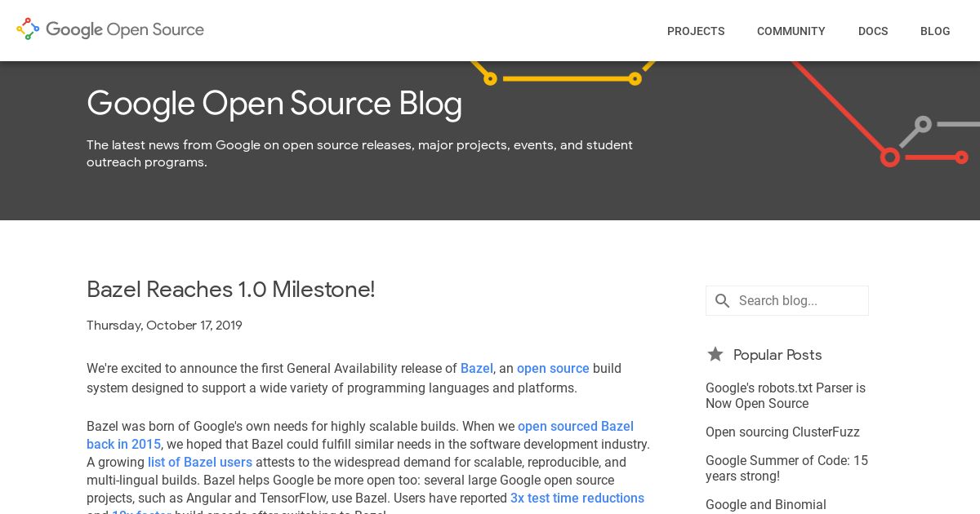This screenshot has height=514, width=980.
Task: Open the Google Open Source Blog heading
Action: point(274,104)
